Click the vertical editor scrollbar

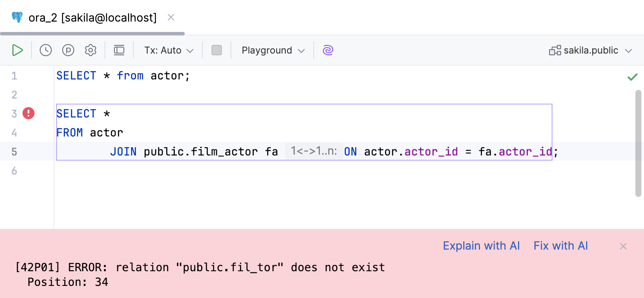[638, 143]
